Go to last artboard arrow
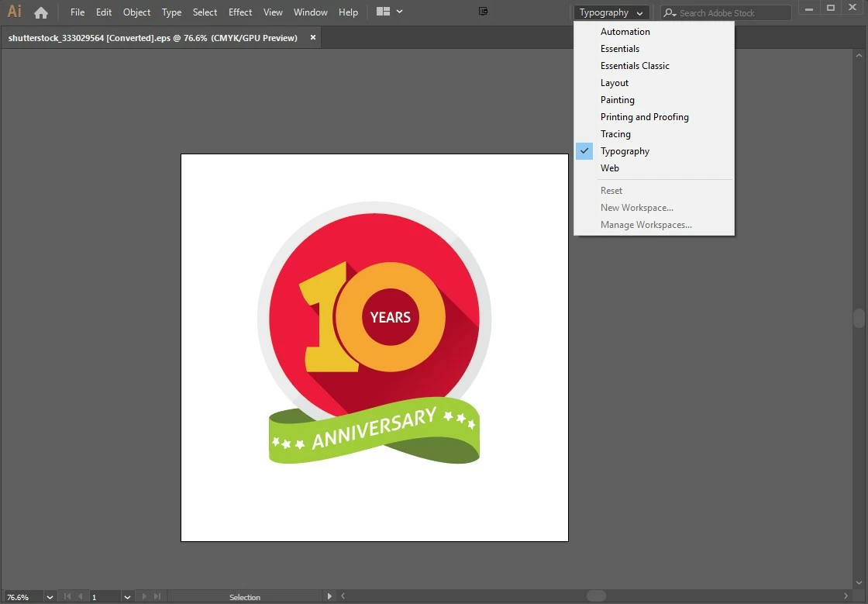The height and width of the screenshot is (604, 868). click(157, 597)
